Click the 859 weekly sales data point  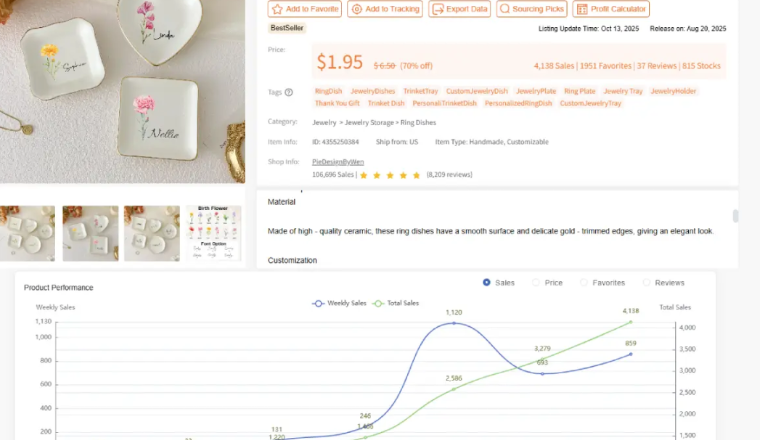(631, 354)
